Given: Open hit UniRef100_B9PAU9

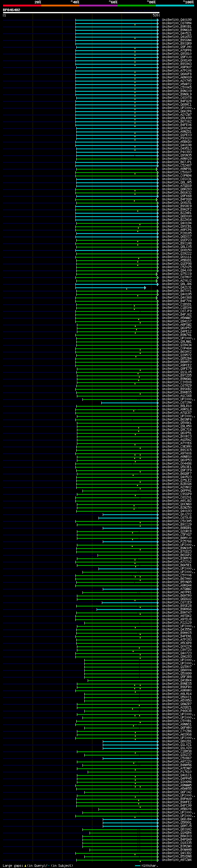Looking at the screenshot, I should pos(177,799).
